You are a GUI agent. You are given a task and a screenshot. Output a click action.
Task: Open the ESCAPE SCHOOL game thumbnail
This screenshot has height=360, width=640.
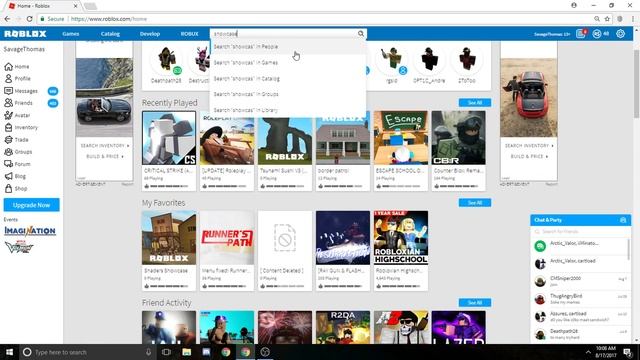pyautogui.click(x=401, y=138)
